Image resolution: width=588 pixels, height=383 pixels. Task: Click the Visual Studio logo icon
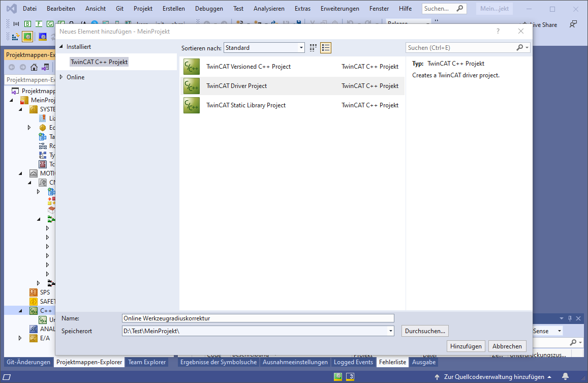tap(12, 8)
